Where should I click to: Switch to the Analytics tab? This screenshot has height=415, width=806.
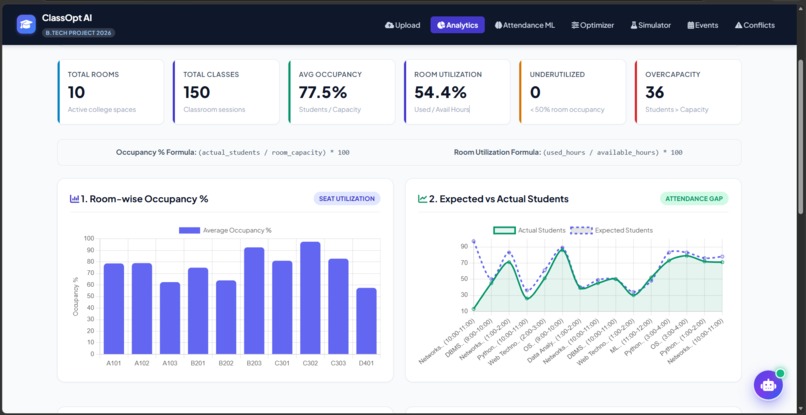coord(457,25)
